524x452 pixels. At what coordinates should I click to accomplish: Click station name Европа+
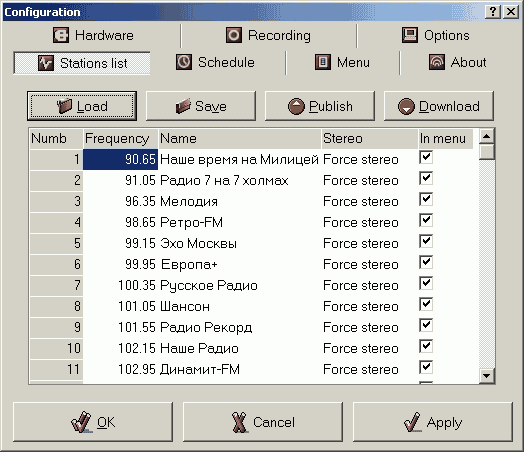tap(189, 265)
